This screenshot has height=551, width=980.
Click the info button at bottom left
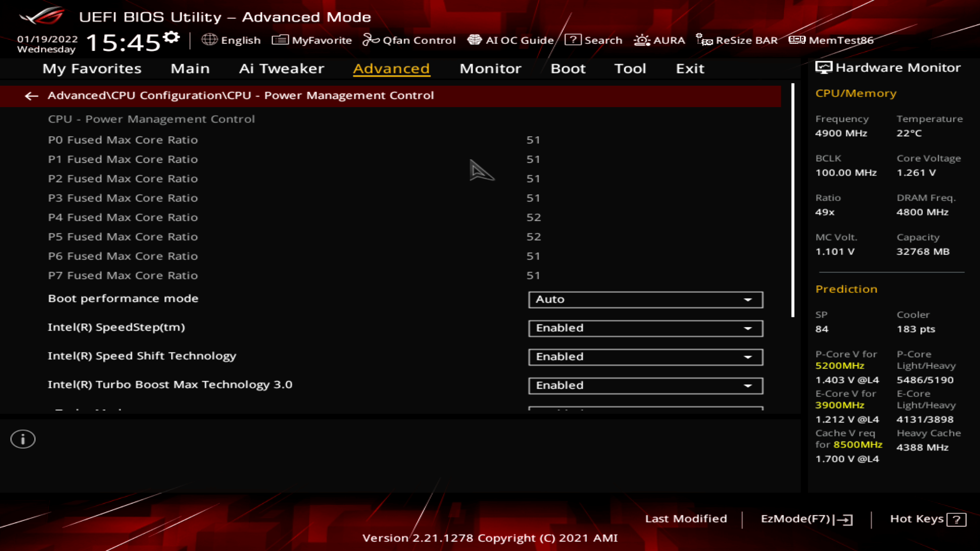[x=23, y=439]
